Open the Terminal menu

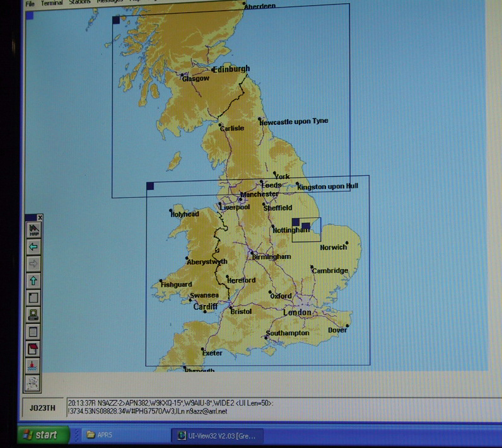[52, 3]
